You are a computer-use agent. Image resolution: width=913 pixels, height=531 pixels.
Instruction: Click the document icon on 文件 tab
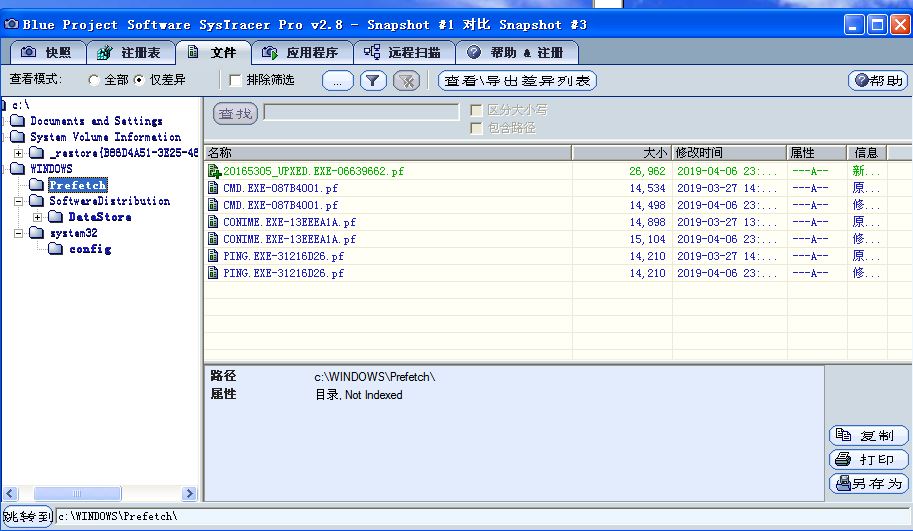point(193,52)
